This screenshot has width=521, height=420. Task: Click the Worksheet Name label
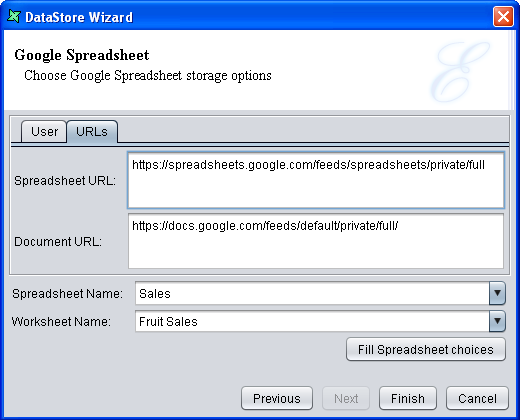coord(61,322)
